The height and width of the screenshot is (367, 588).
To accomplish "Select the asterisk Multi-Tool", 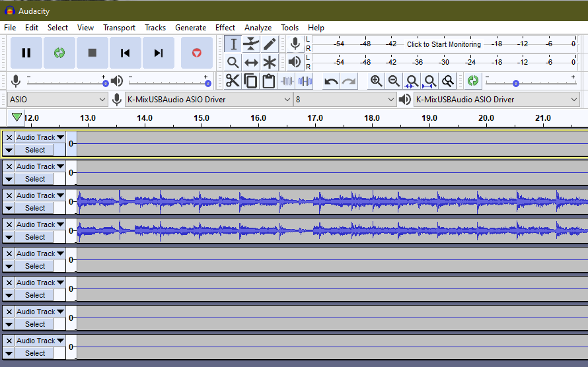I will click(270, 62).
